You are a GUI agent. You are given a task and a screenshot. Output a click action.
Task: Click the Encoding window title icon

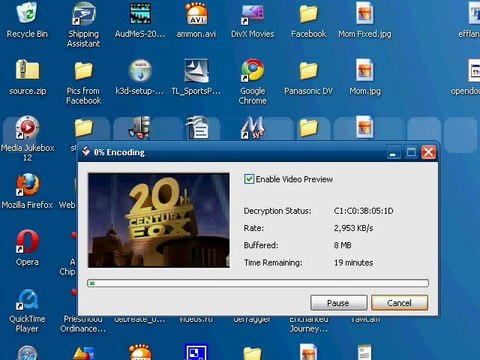click(86, 152)
